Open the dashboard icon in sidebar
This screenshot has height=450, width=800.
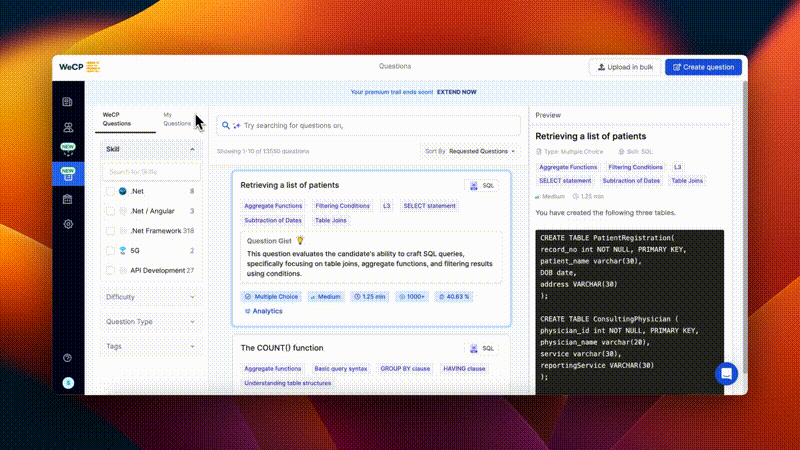pos(67,102)
